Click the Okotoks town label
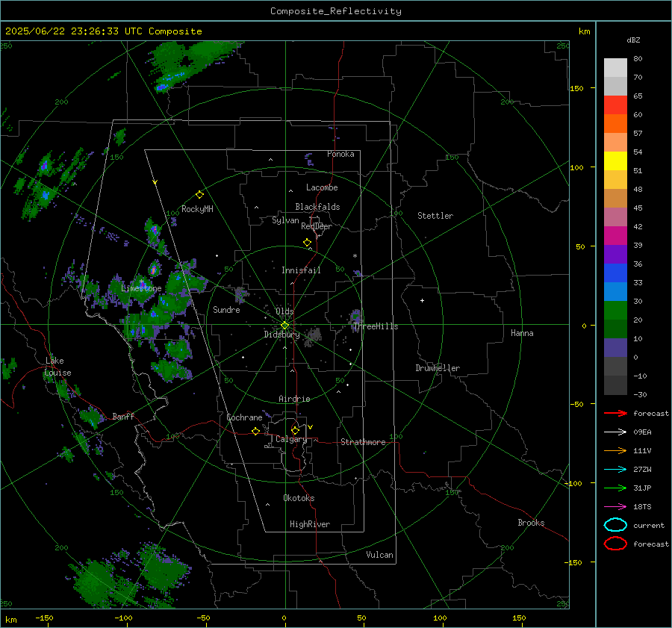672x628 pixels. (299, 498)
